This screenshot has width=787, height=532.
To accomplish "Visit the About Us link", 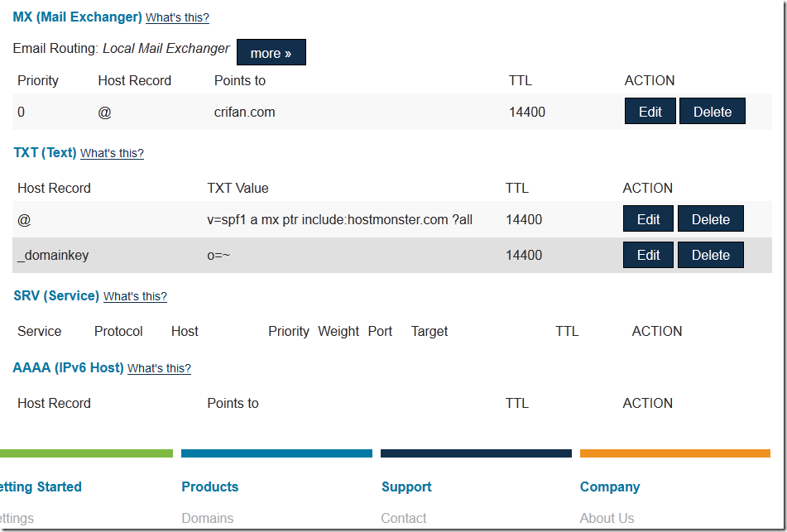I will click(607, 518).
